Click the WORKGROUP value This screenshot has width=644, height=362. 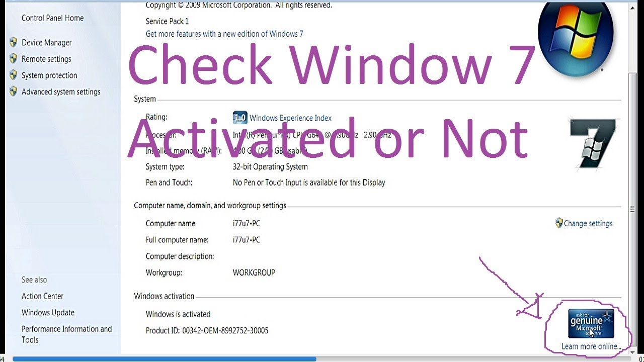pyautogui.click(x=254, y=273)
